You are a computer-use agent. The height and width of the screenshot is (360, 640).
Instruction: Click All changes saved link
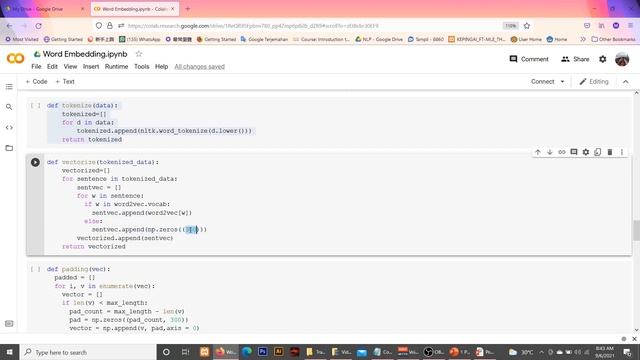tap(200, 67)
